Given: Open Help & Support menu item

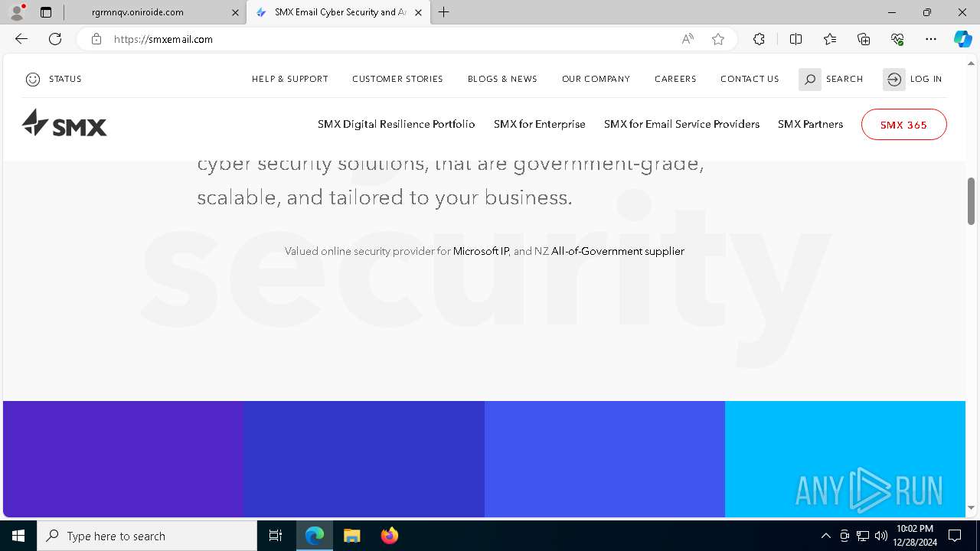Looking at the screenshot, I should point(290,79).
